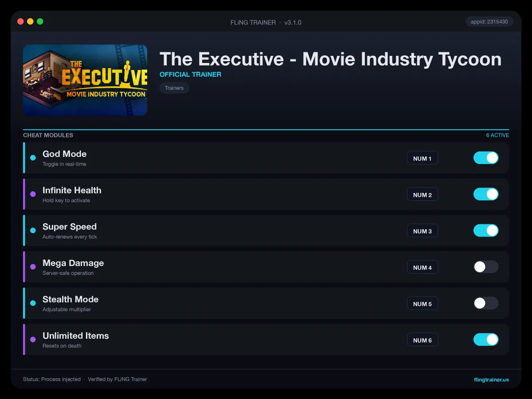The height and width of the screenshot is (399, 532).
Task: Click the NUM 1 hotkey button
Action: (422, 158)
